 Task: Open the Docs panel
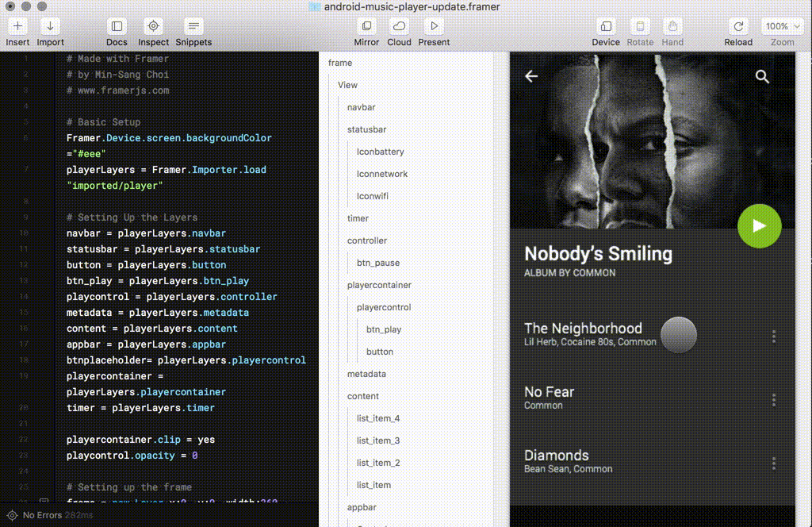pyautogui.click(x=117, y=26)
